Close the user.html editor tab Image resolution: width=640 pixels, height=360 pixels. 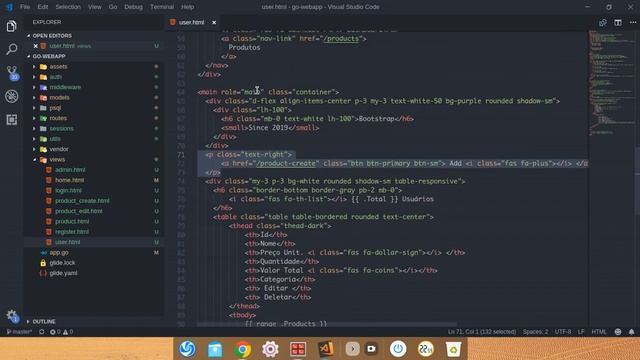[x=214, y=22]
